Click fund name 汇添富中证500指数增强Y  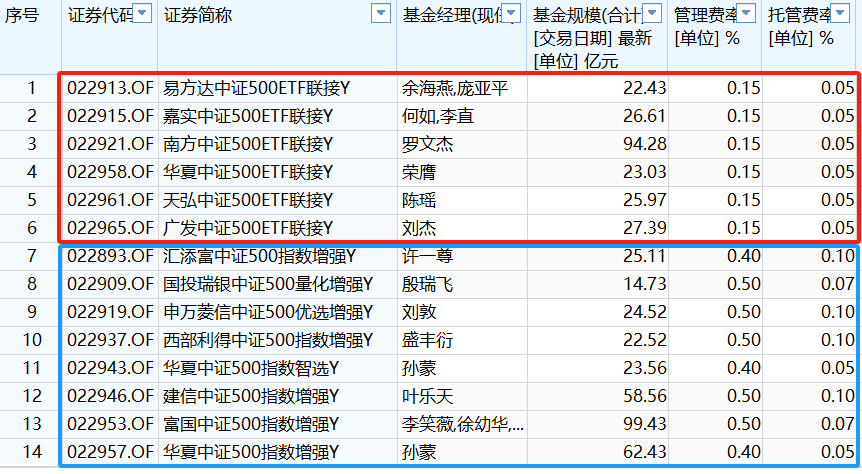point(259,256)
